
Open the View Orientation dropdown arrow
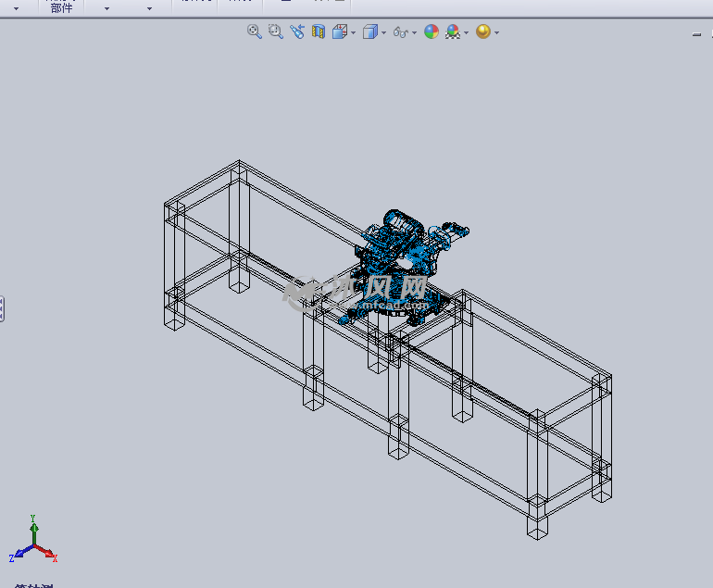(354, 32)
